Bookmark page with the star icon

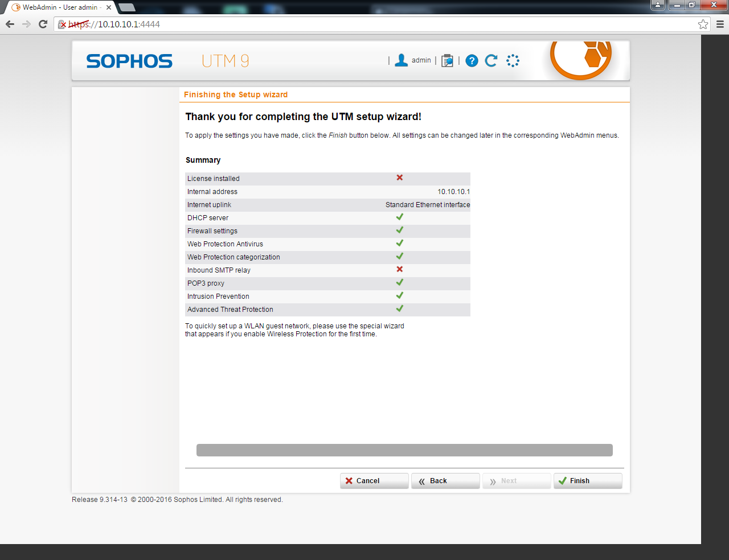point(703,24)
